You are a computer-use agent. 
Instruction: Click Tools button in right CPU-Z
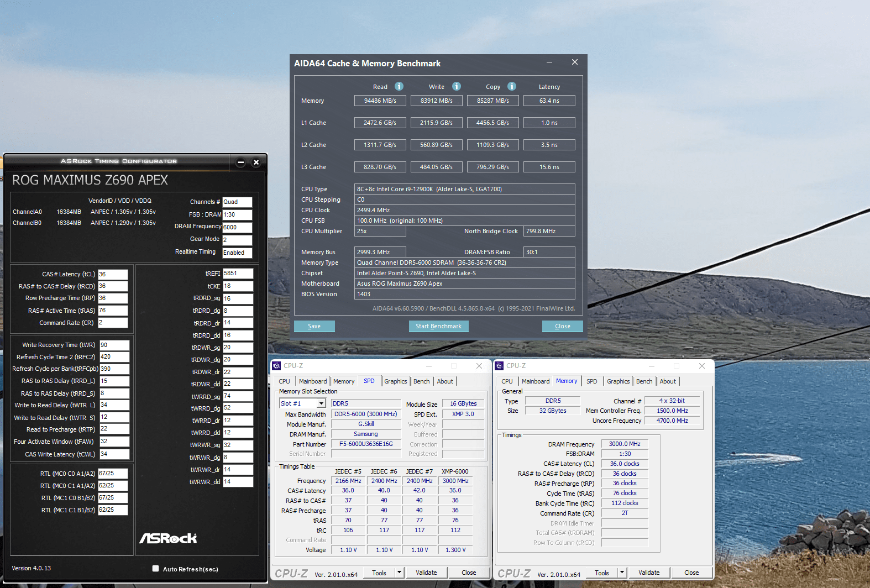pyautogui.click(x=602, y=573)
